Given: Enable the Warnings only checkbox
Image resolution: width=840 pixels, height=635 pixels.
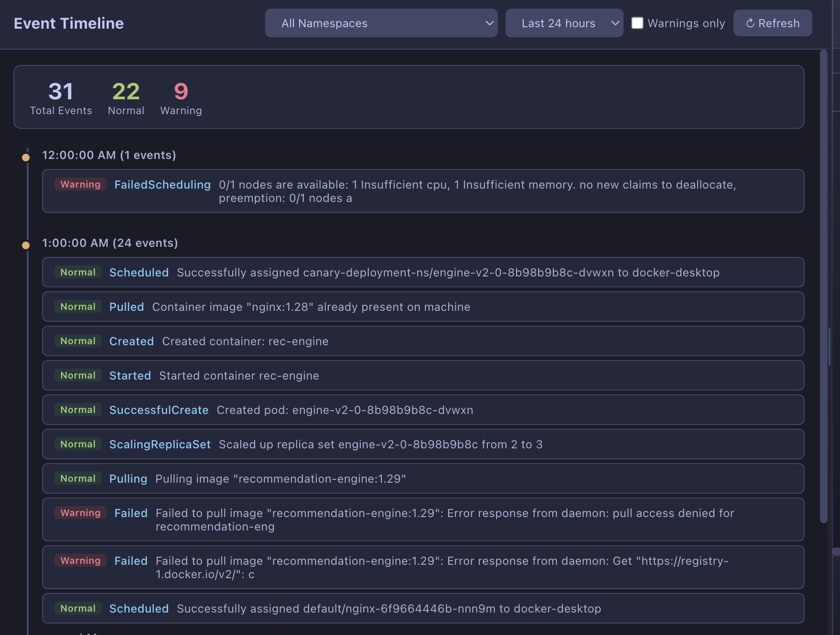Looking at the screenshot, I should tap(638, 22).
